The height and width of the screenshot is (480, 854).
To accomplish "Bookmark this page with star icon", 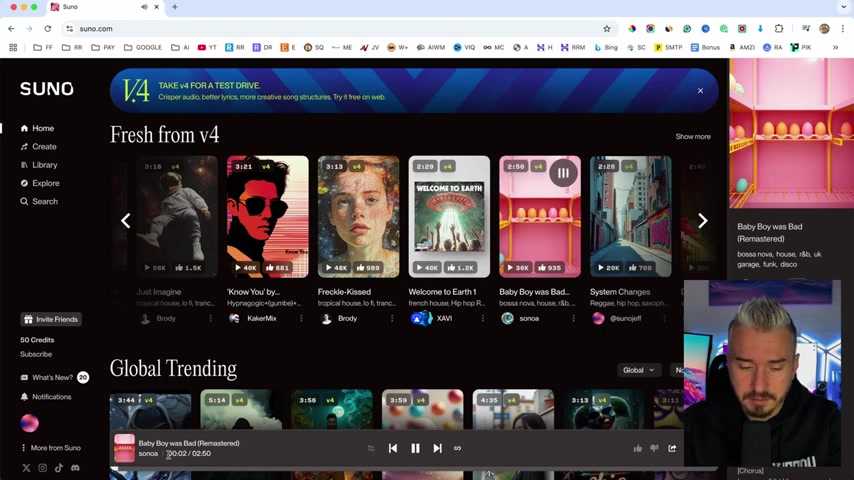I will pyautogui.click(x=607, y=29).
